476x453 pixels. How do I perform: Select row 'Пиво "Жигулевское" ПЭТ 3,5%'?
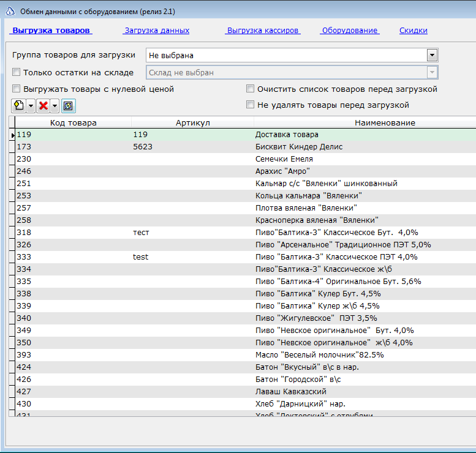pos(245,318)
